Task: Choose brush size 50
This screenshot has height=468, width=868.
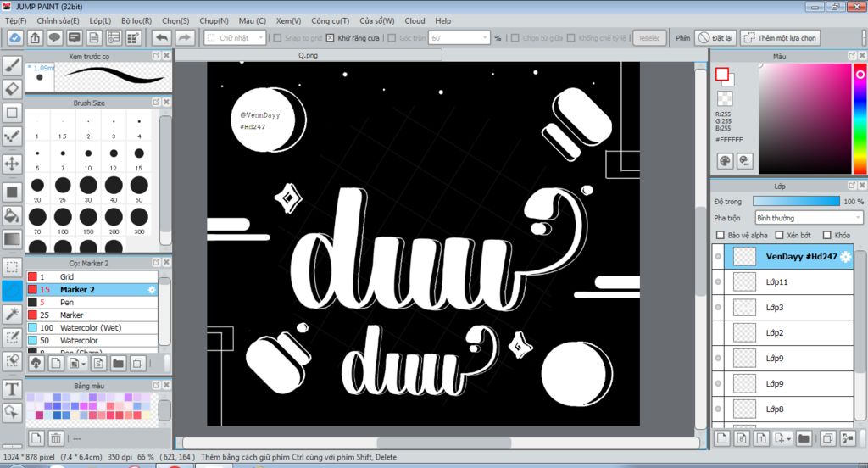Action: [x=139, y=187]
